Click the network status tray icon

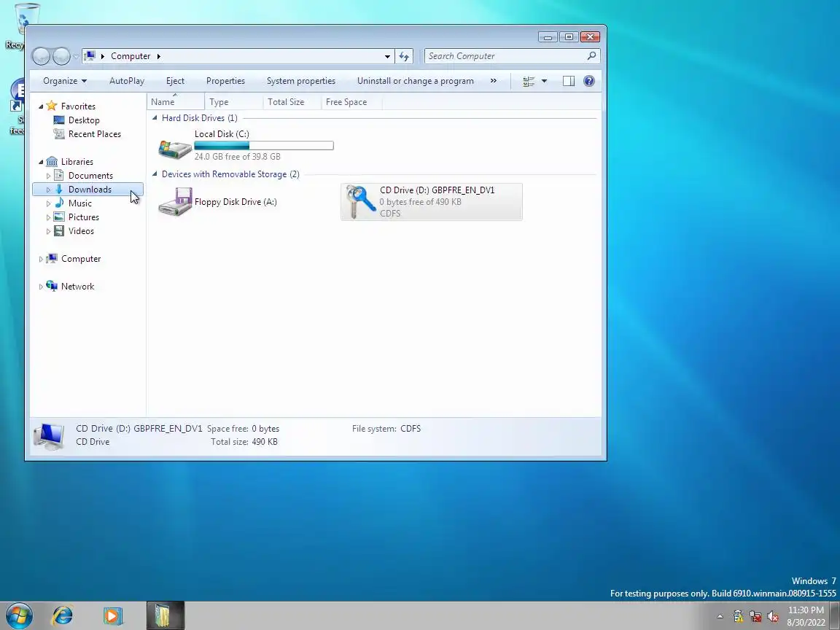point(755,616)
